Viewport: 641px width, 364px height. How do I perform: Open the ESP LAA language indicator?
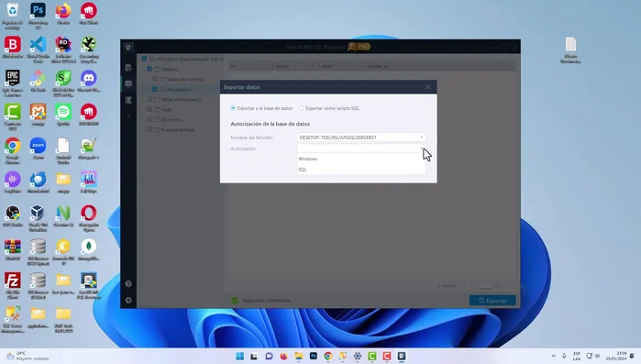[x=577, y=357]
